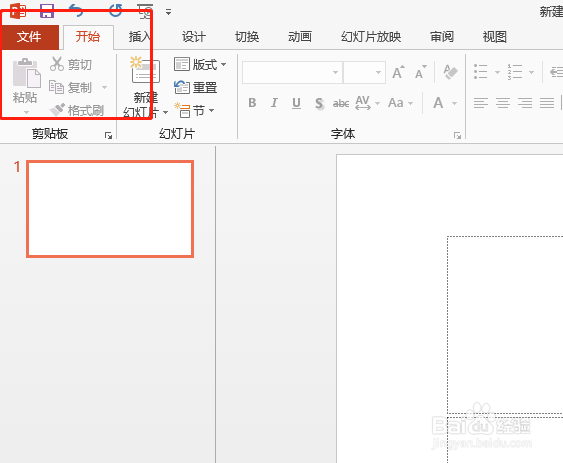Toggle Strikethrough abc formatting

(x=341, y=103)
